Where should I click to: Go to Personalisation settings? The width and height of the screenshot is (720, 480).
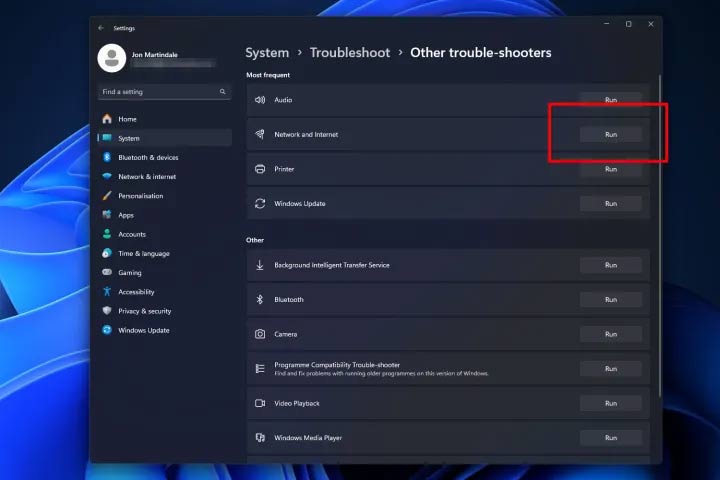tap(164, 196)
